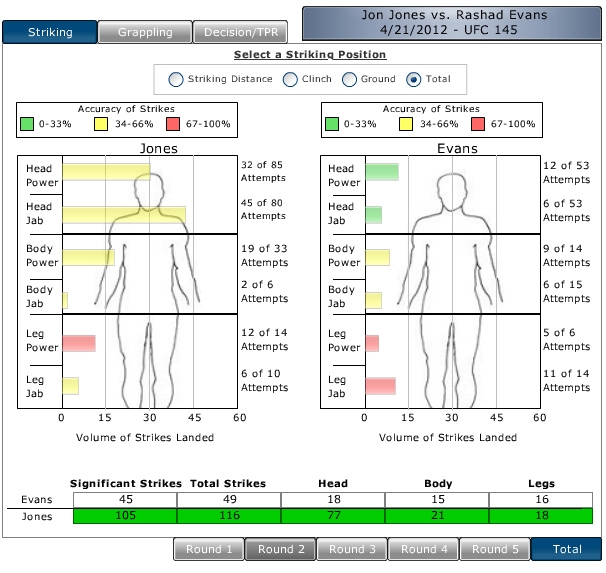Screen dimensions: 606x573
Task: Select the Total striking position option
Action: coord(414,79)
